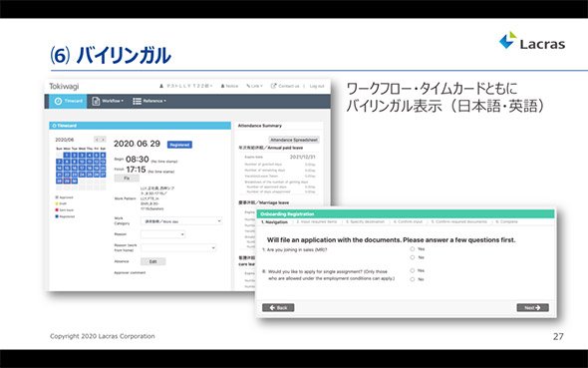
Task: Go to previous month in calendar
Action: 97,140
